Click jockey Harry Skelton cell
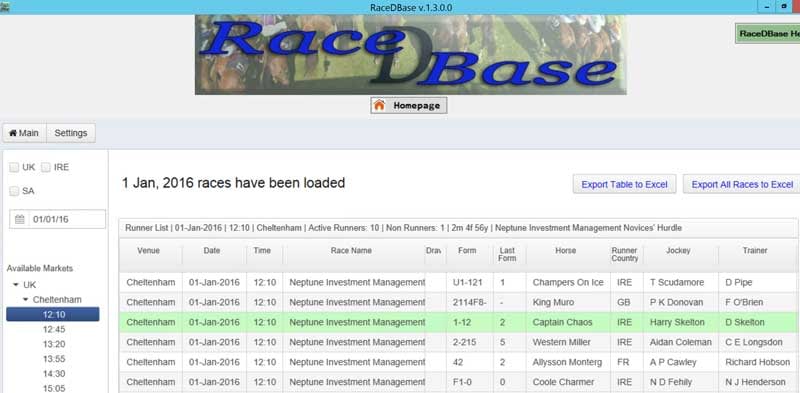Image resolution: width=800 pixels, height=393 pixels. click(681, 322)
